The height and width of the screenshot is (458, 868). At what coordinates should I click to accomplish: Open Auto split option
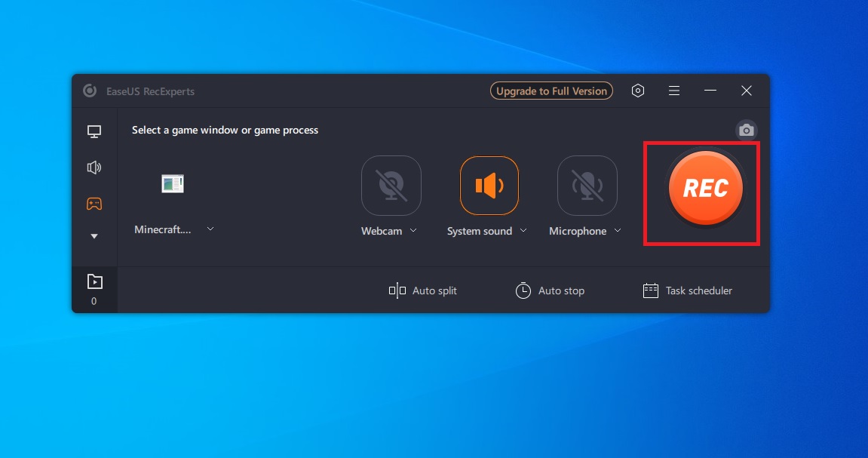(423, 290)
